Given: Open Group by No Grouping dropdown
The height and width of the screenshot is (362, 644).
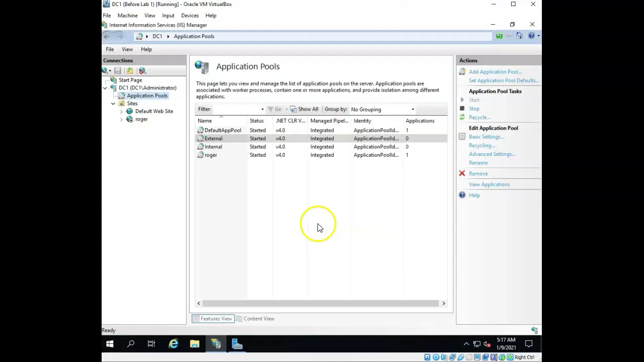Looking at the screenshot, I should coord(382,110).
